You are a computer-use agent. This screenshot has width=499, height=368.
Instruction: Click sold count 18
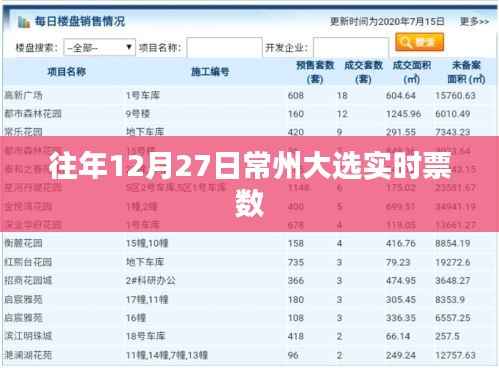[342, 96]
